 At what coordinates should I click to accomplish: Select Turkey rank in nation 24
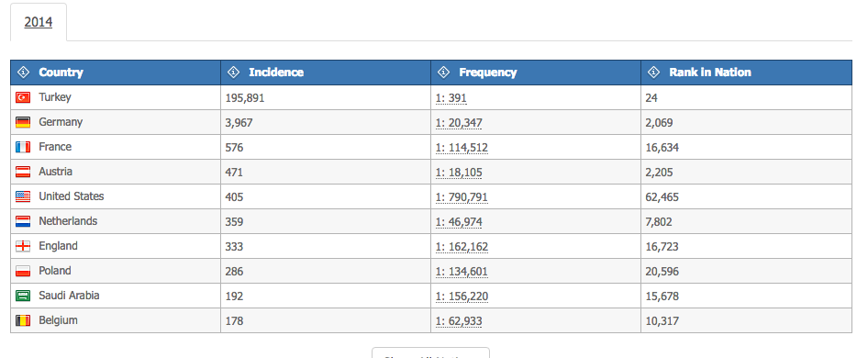(651, 98)
